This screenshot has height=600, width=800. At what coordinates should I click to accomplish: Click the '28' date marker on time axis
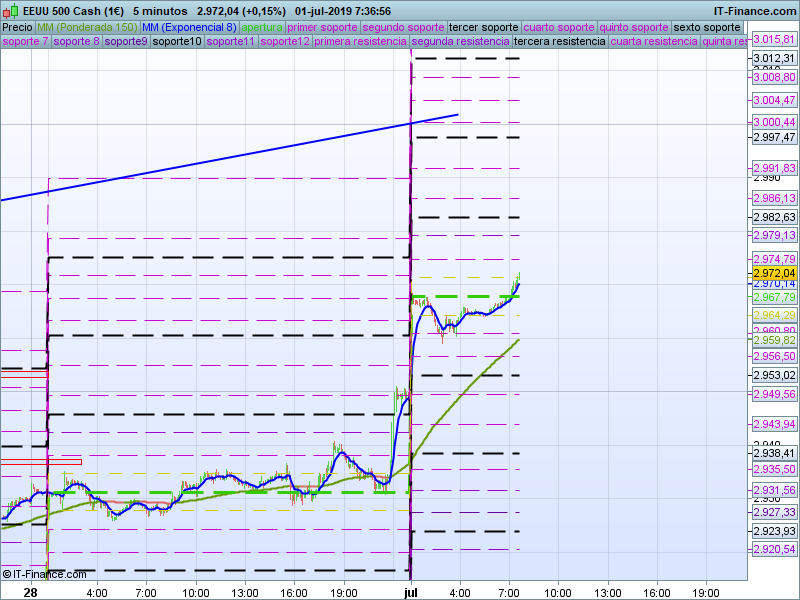tap(30, 592)
